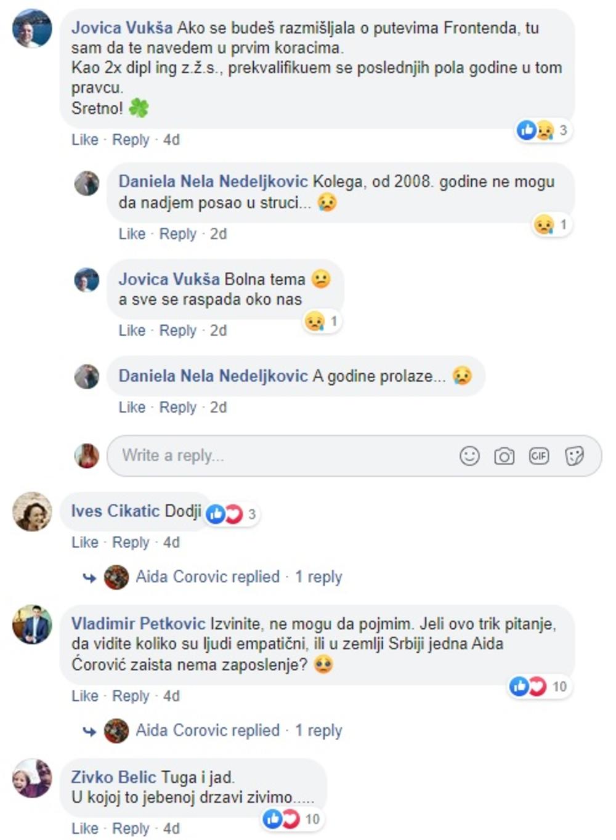
Task: Reply to Zivko Belic's comment
Action: pyautogui.click(x=131, y=828)
